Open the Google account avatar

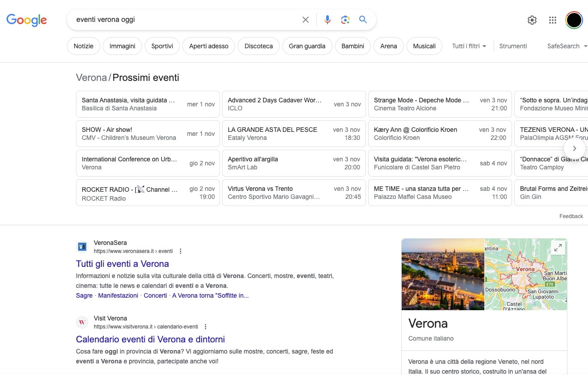(x=574, y=20)
